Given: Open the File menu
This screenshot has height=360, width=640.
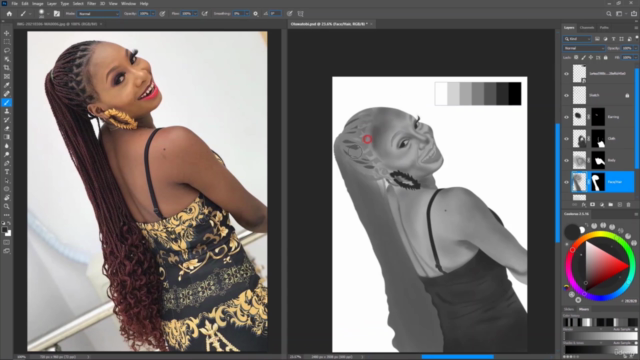Looking at the screenshot, I should click(14, 3).
